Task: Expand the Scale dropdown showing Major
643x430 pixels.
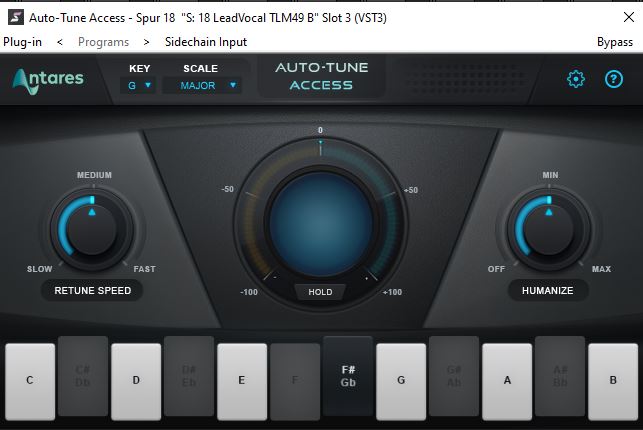Action: tap(202, 85)
